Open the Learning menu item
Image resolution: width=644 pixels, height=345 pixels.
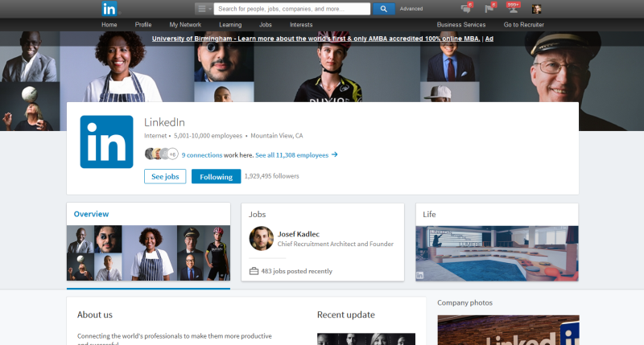(230, 25)
